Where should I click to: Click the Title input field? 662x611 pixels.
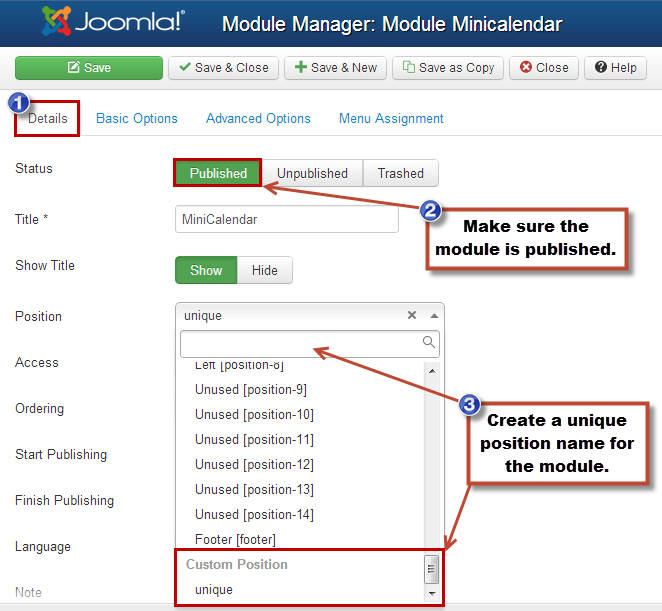click(287, 220)
